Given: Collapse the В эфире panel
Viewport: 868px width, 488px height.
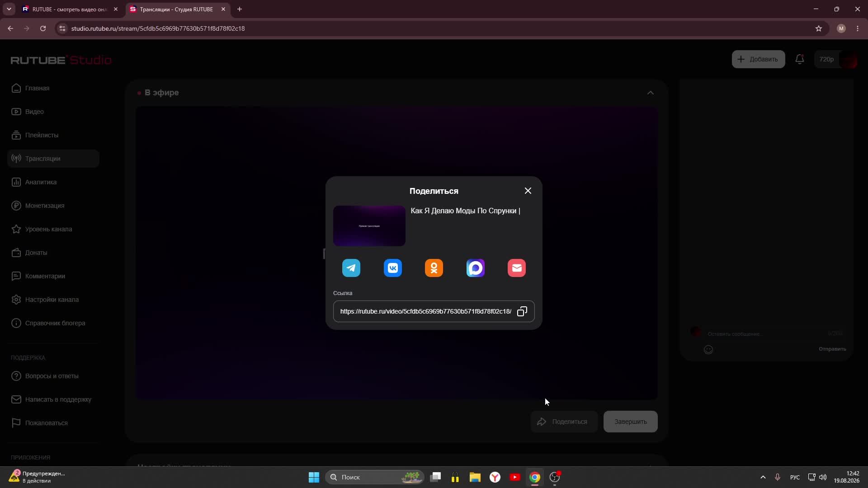Looking at the screenshot, I should click(651, 93).
